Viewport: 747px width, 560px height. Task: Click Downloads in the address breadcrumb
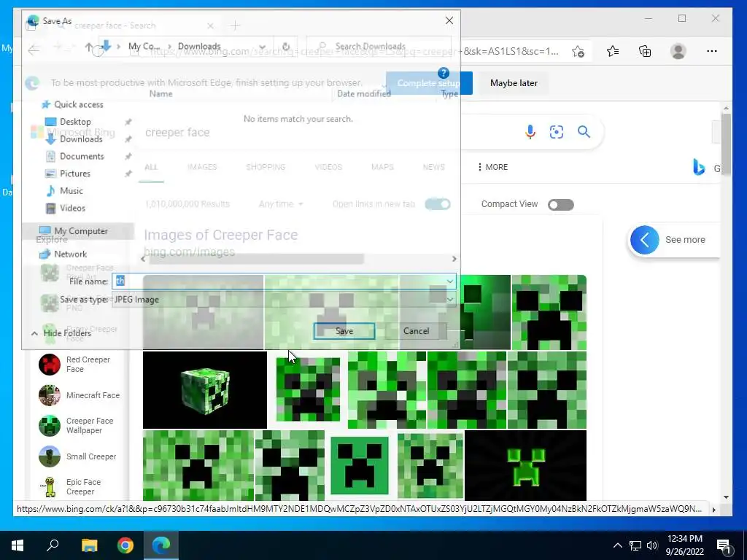(199, 46)
